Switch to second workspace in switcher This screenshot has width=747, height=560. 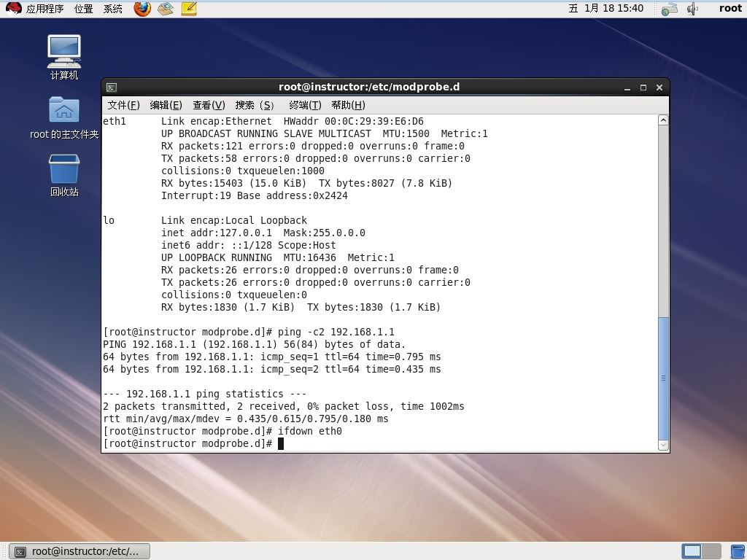click(x=711, y=551)
